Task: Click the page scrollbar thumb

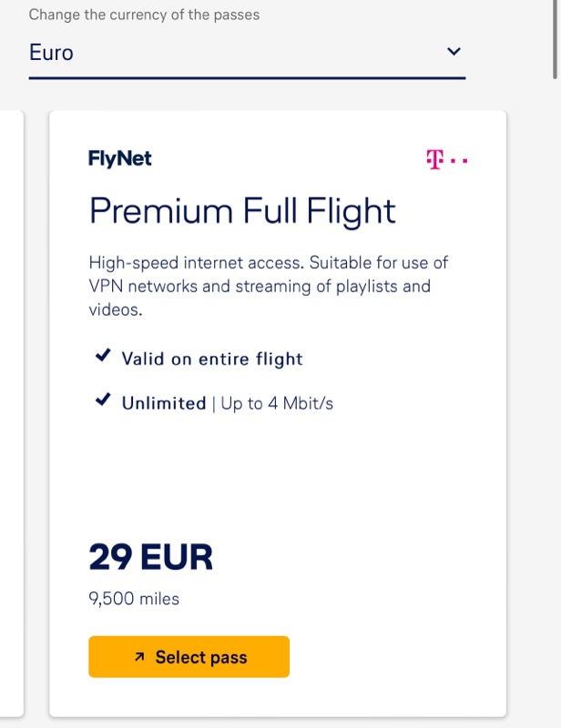Action: [555, 39]
